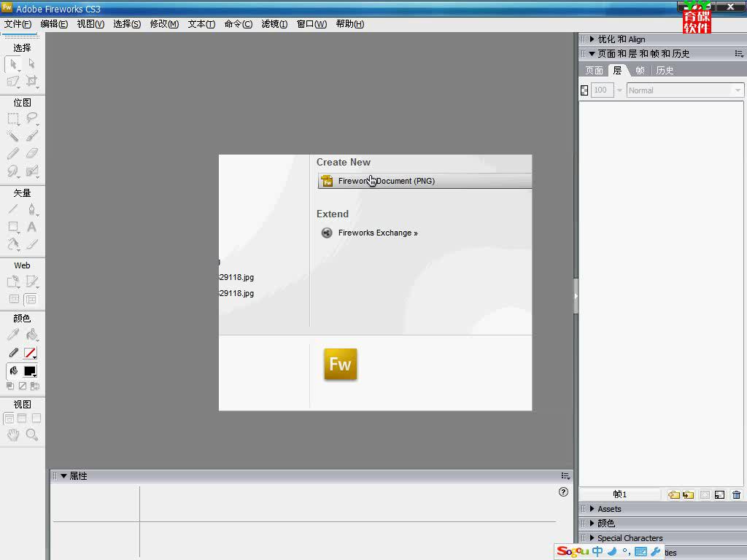Open the 属性 panel options menu
The height and width of the screenshot is (560, 747).
pyautogui.click(x=565, y=475)
